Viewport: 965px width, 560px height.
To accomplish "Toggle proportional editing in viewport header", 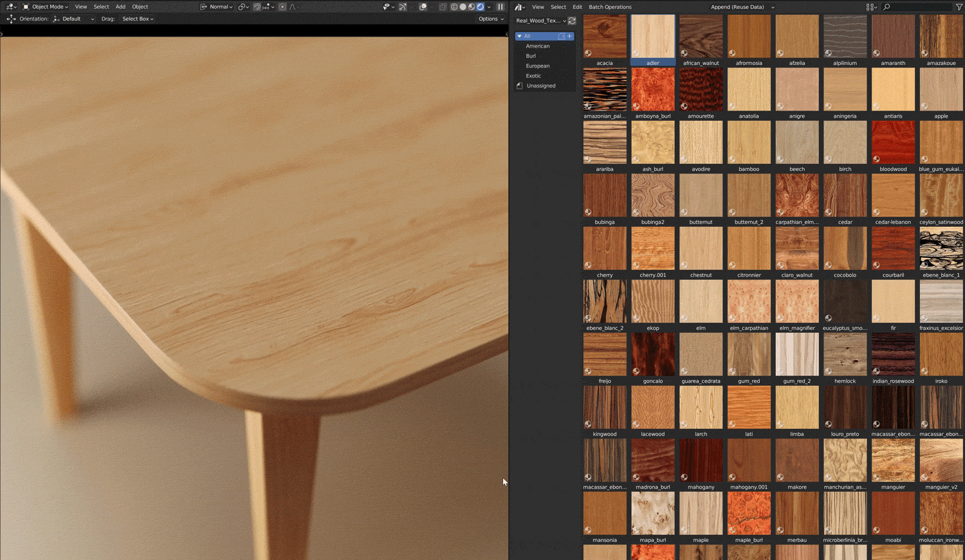I will coord(282,7).
